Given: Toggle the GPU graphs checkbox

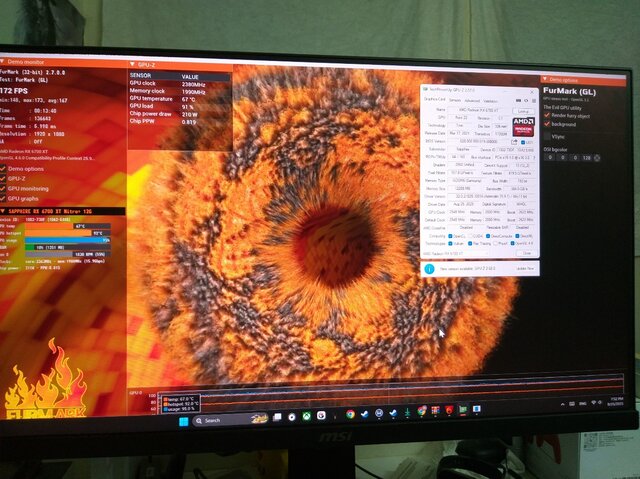Looking at the screenshot, I should [3, 199].
